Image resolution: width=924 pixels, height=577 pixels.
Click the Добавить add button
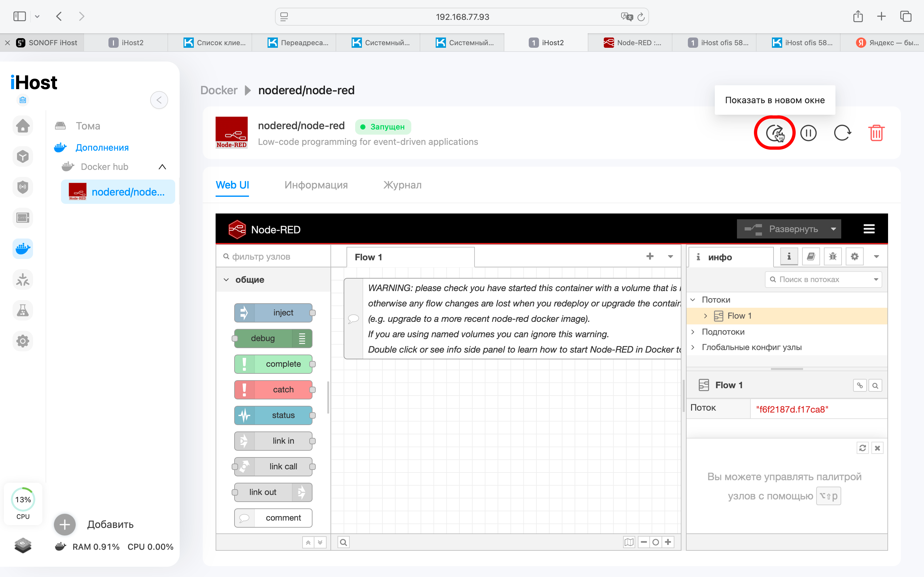[65, 524]
